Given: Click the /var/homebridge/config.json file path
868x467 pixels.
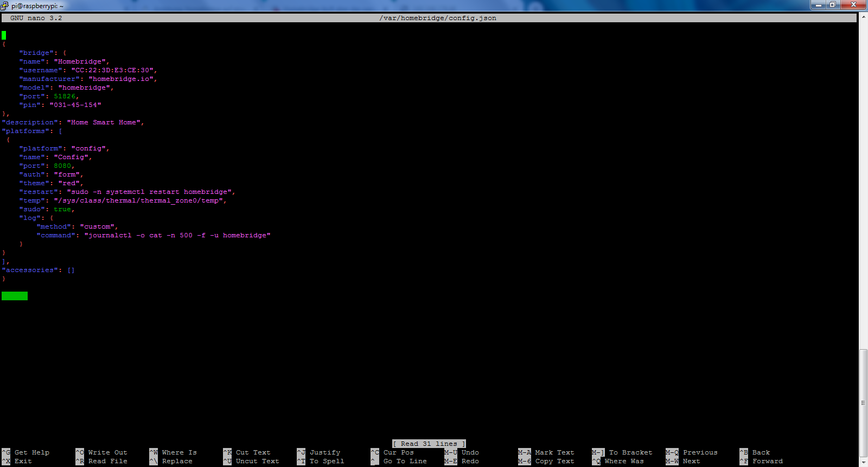Looking at the screenshot, I should click(x=438, y=18).
